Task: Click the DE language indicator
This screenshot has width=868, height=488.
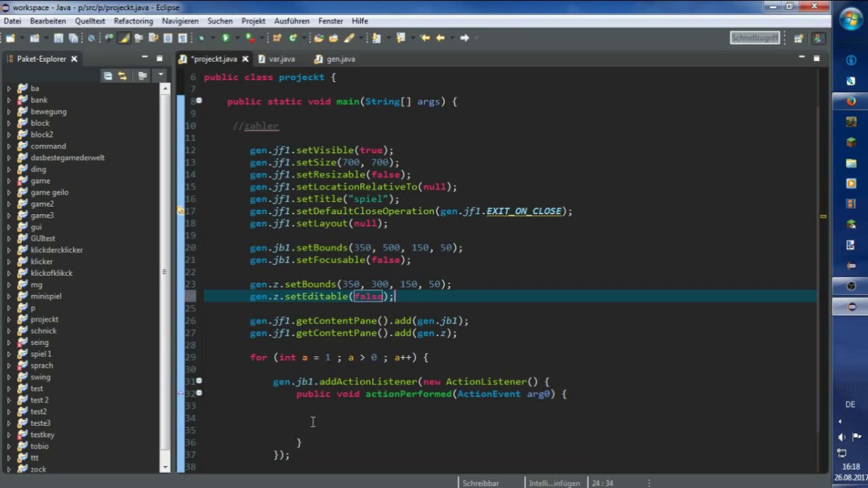Action: pos(850,405)
